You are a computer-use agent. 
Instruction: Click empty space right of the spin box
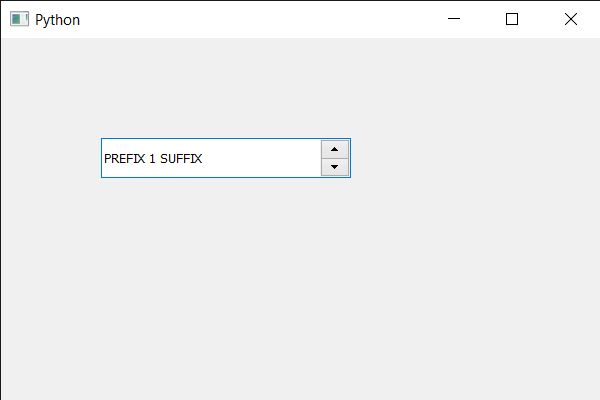(x=470, y=158)
